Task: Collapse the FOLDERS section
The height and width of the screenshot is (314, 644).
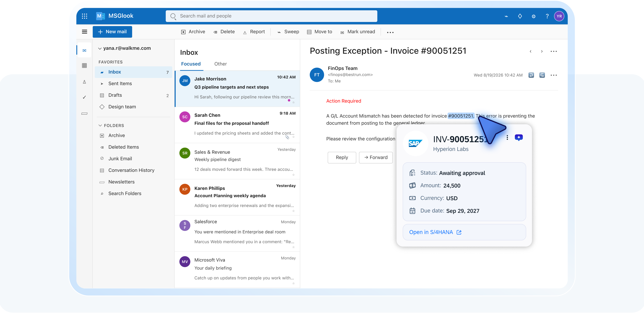Action: 100,125
